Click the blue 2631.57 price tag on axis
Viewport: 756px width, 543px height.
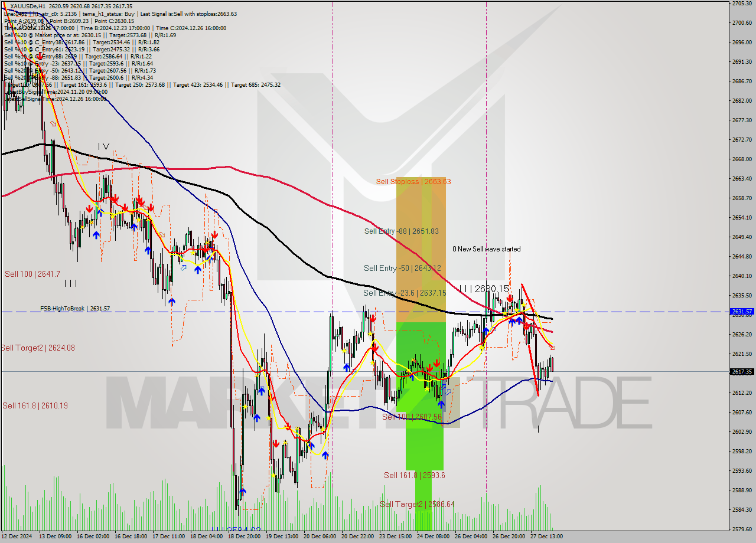(742, 311)
